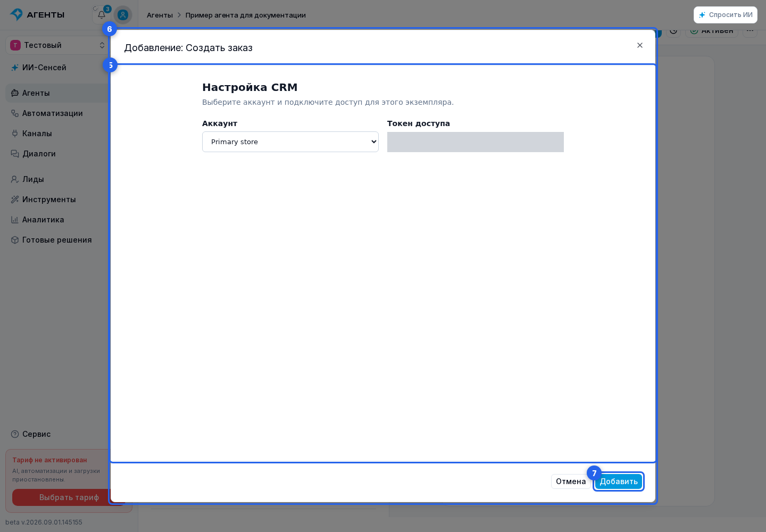Click the Каналы plug icon
766x532 pixels.
[15, 134]
